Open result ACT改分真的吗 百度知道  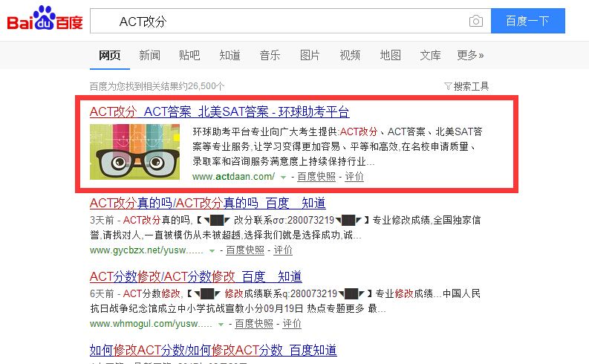208,204
